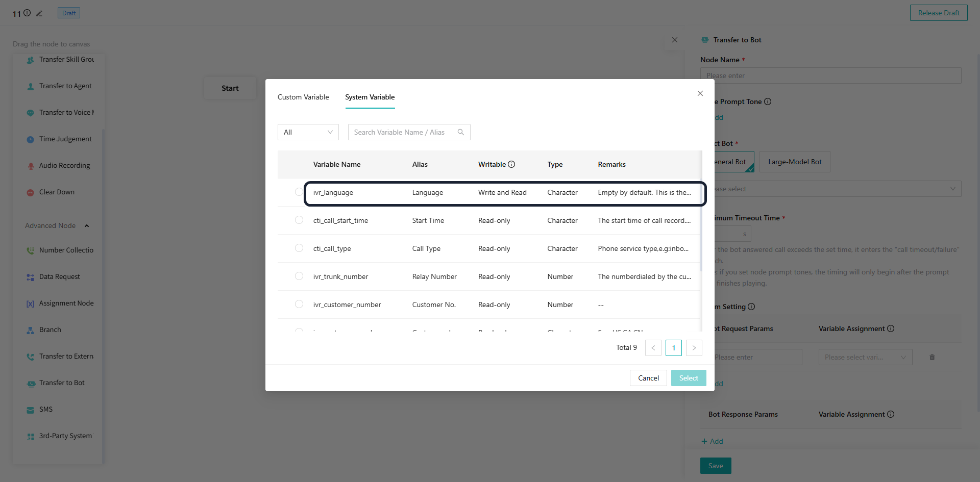Screen dimensions: 980x482
Task: Click the trash delete icon in Bot Request Params
Action: coord(932,357)
